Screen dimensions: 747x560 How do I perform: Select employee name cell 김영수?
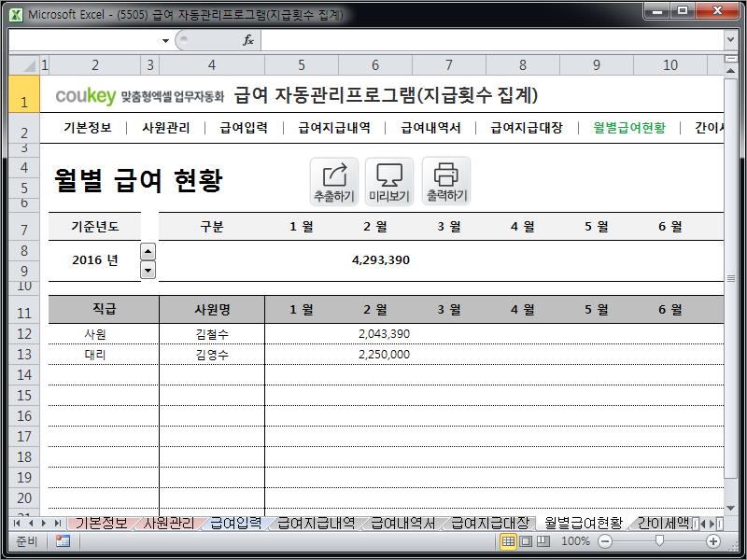pyautogui.click(x=212, y=355)
